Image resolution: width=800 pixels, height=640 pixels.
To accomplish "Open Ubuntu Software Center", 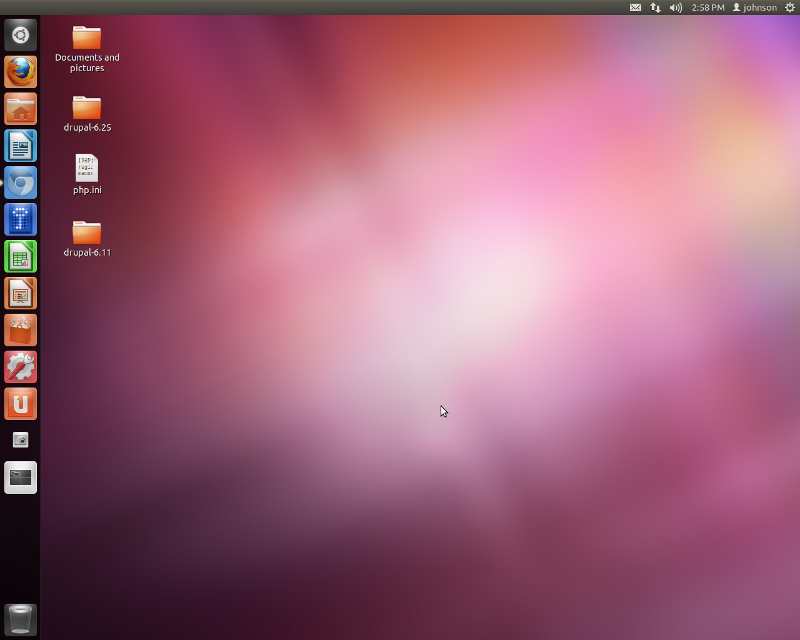I will click(20, 330).
